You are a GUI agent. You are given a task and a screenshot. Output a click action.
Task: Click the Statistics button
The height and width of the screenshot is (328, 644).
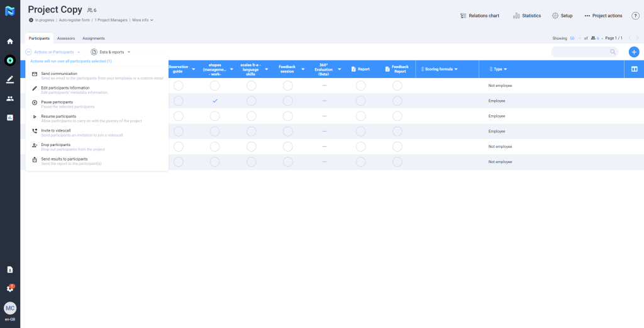pos(527,16)
